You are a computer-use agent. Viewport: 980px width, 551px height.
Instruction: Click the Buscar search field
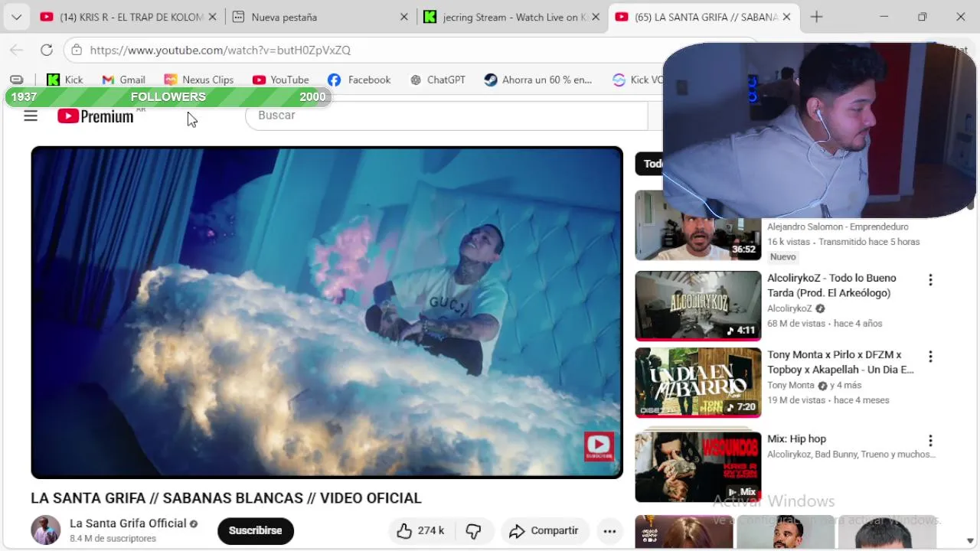[447, 116]
